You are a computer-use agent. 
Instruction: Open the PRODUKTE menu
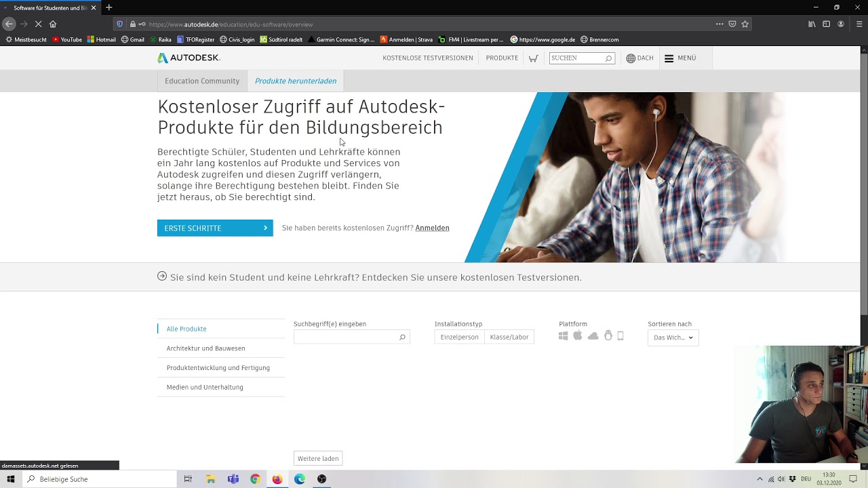(x=502, y=58)
